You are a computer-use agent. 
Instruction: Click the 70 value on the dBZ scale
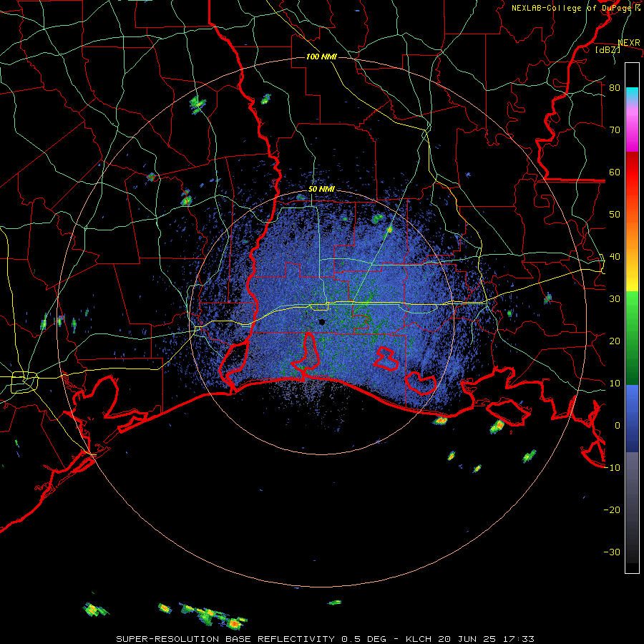pos(615,130)
